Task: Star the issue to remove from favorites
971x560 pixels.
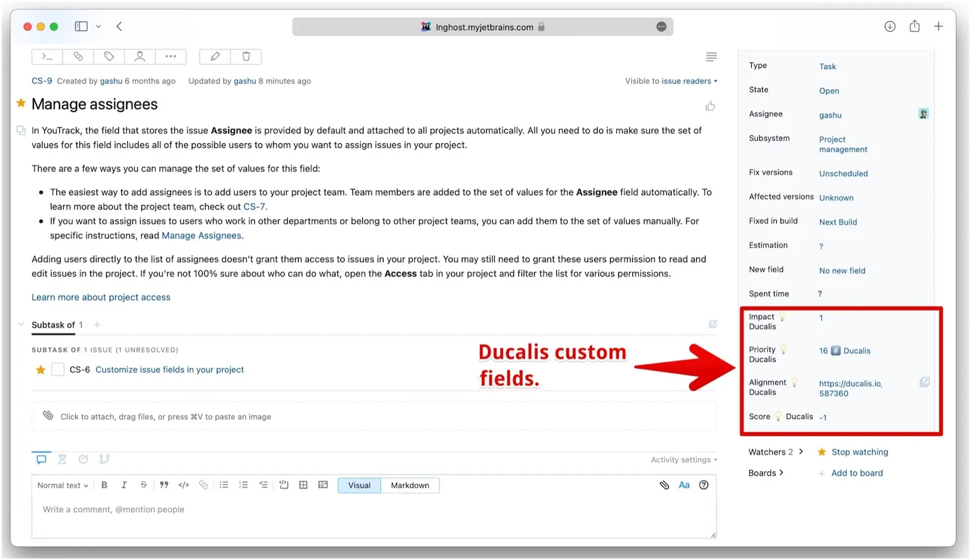Action: [x=21, y=104]
